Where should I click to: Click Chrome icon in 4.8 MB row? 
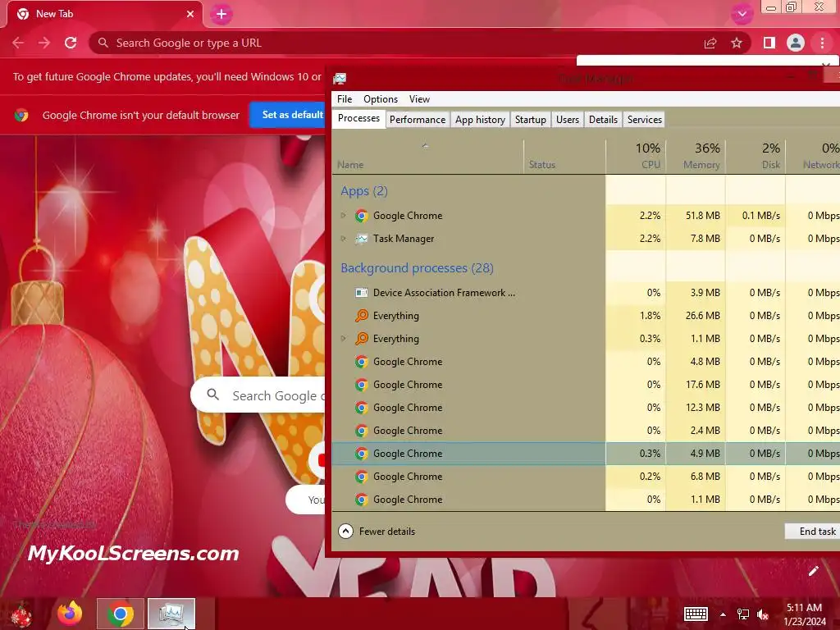coord(362,362)
